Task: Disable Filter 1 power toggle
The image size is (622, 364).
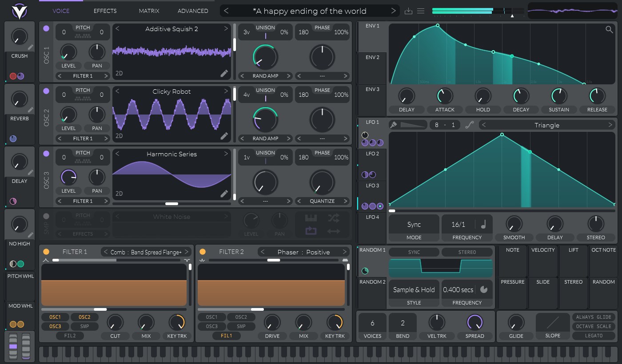Action: coord(46,252)
